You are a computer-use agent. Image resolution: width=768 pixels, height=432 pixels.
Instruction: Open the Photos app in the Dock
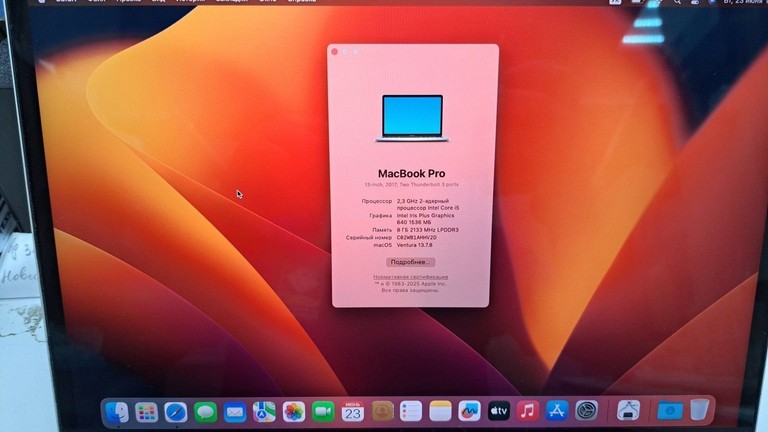pyautogui.click(x=294, y=412)
